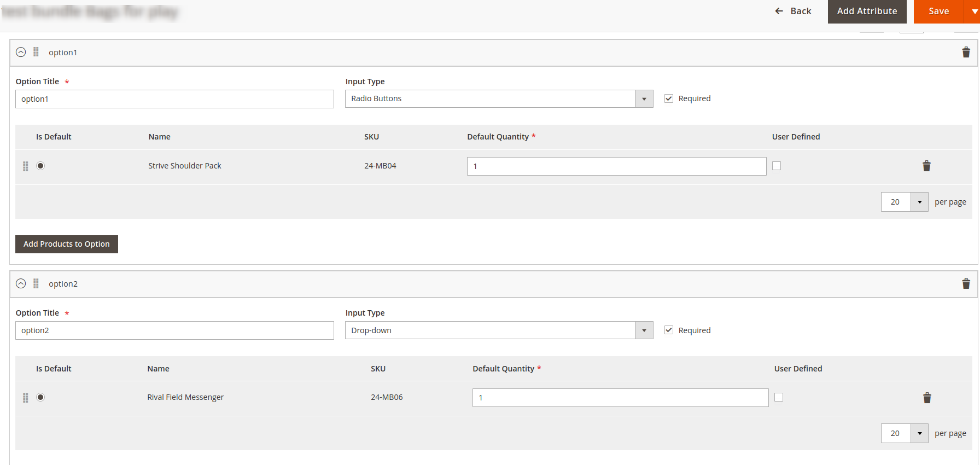Remove Rival Field Messenger row

[x=927, y=398]
